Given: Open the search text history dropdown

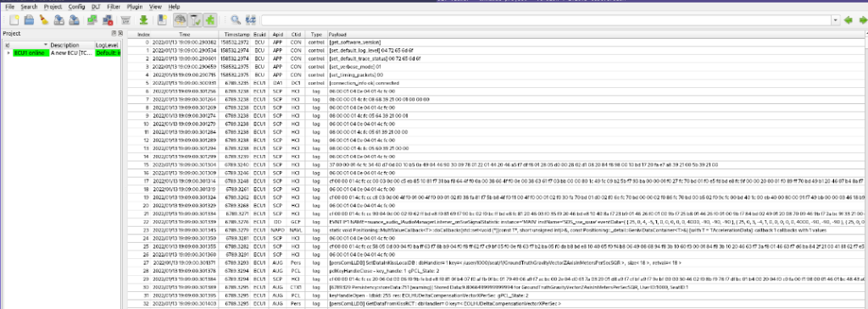Looking at the screenshot, I should (x=835, y=20).
